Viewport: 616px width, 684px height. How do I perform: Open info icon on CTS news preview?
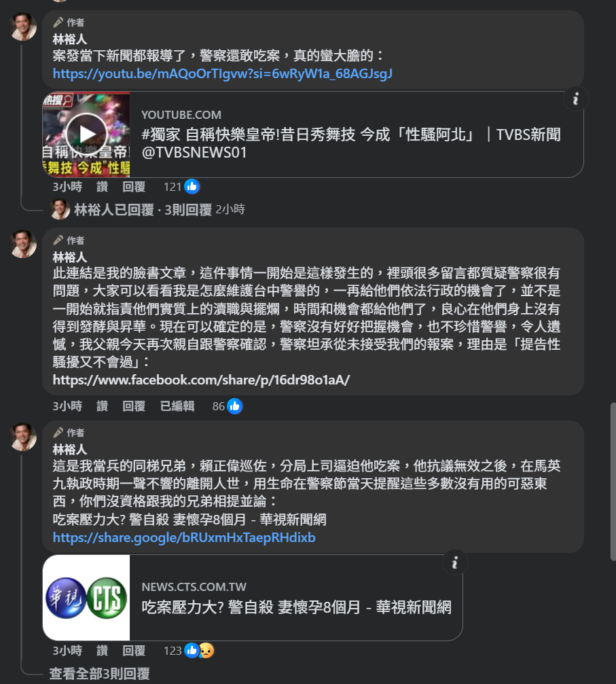coord(454,562)
